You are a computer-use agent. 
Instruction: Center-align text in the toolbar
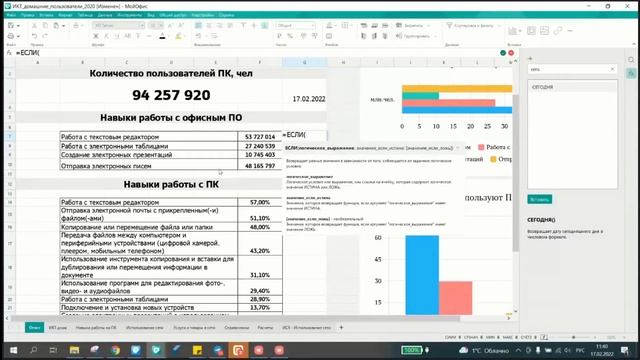pos(209,25)
